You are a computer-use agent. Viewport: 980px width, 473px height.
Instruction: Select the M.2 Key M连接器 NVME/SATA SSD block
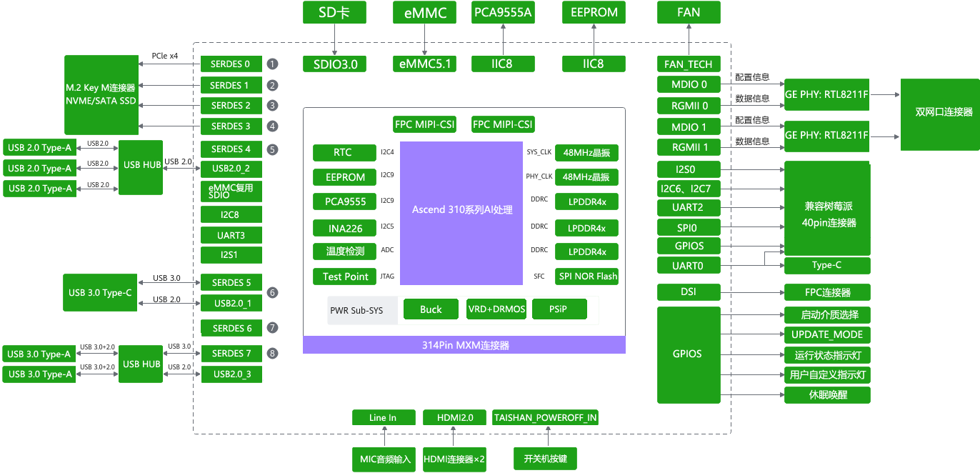pos(101,94)
